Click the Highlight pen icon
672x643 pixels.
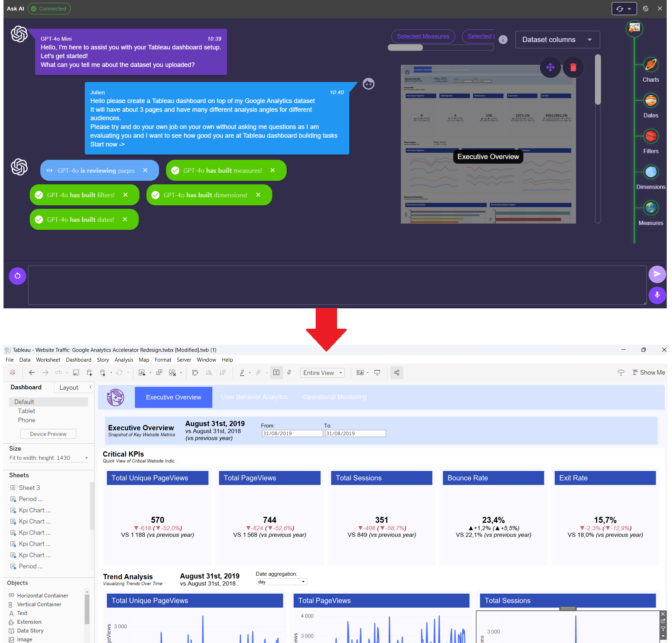[242, 372]
